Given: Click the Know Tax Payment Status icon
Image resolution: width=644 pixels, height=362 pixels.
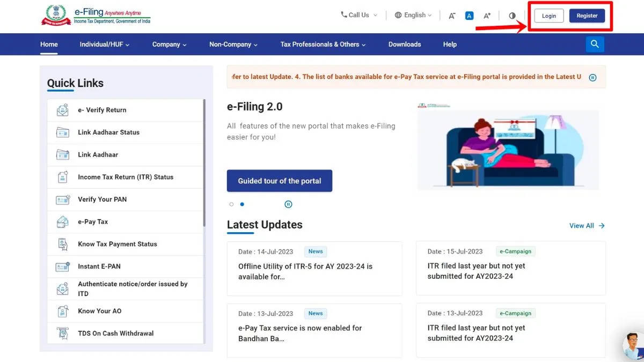Looking at the screenshot, I should pos(63,244).
